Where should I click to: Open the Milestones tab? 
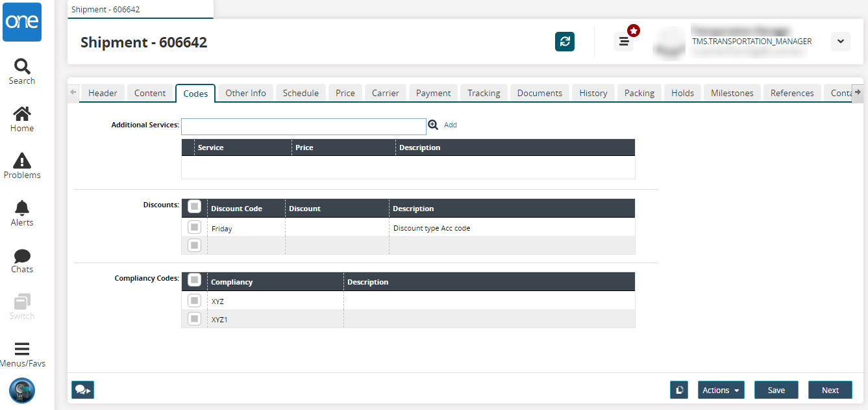pyautogui.click(x=732, y=93)
